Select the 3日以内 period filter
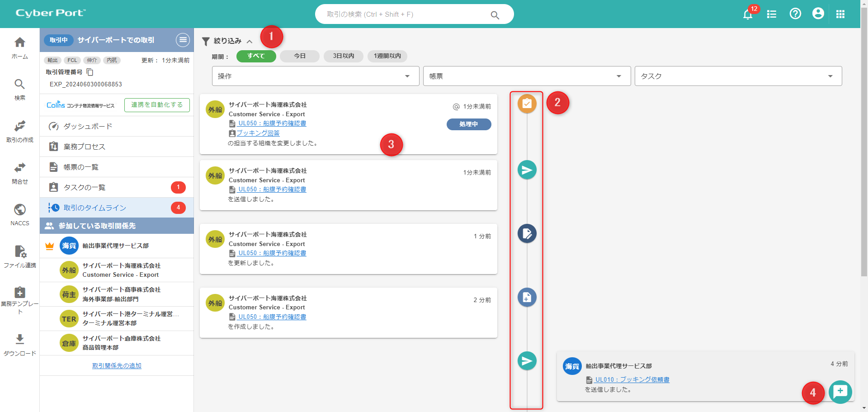 click(343, 56)
